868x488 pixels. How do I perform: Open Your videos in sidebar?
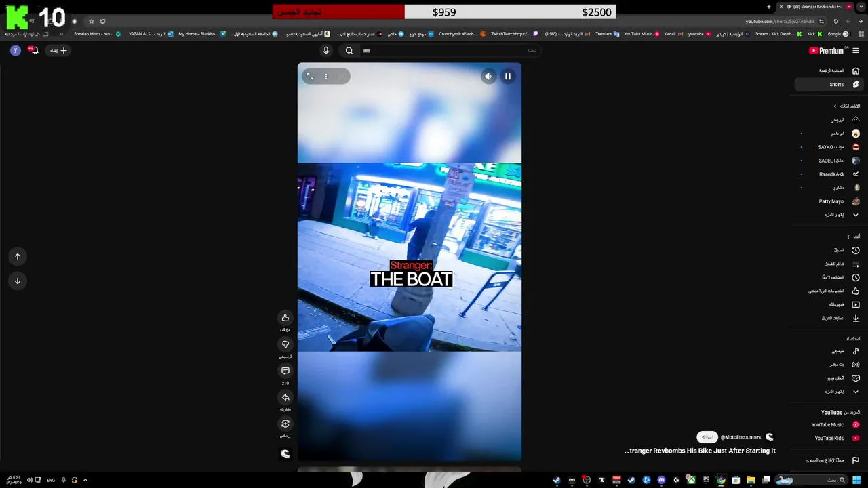pyautogui.click(x=829, y=304)
